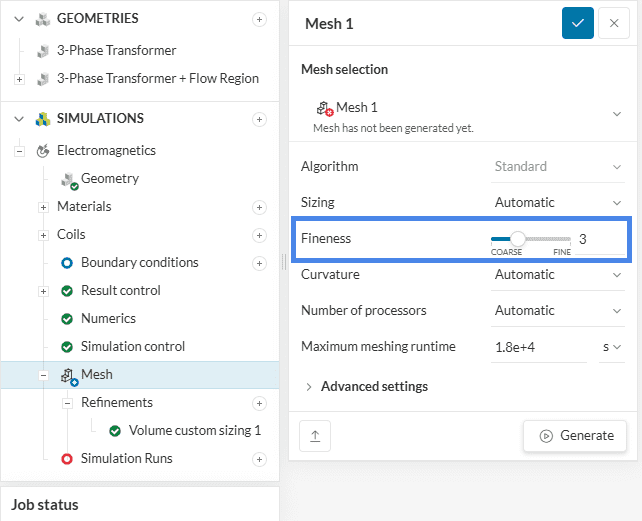
Task: Add a boundary condition with the plus icon
Action: coord(260,263)
